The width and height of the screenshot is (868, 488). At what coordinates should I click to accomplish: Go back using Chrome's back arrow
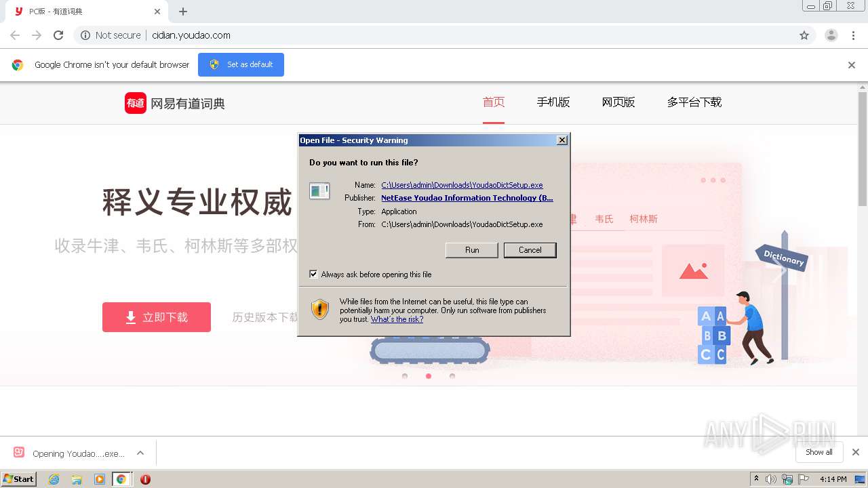[x=15, y=35]
